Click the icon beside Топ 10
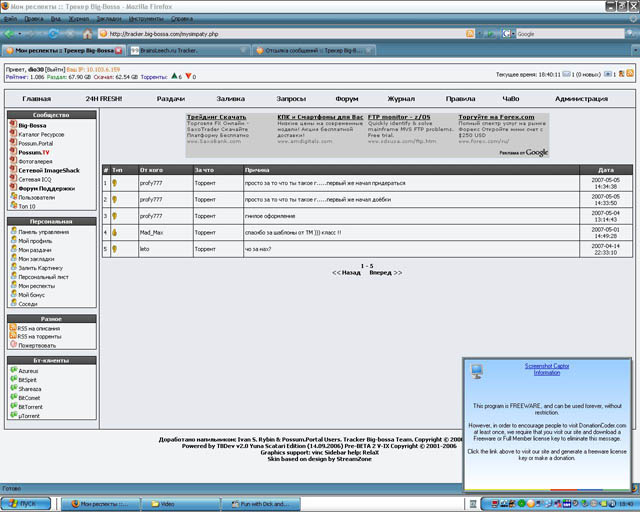The width and height of the screenshot is (640, 512). [x=13, y=205]
